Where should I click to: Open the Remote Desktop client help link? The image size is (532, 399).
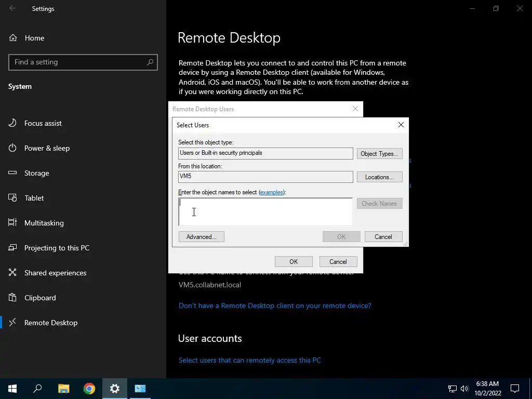tap(275, 305)
